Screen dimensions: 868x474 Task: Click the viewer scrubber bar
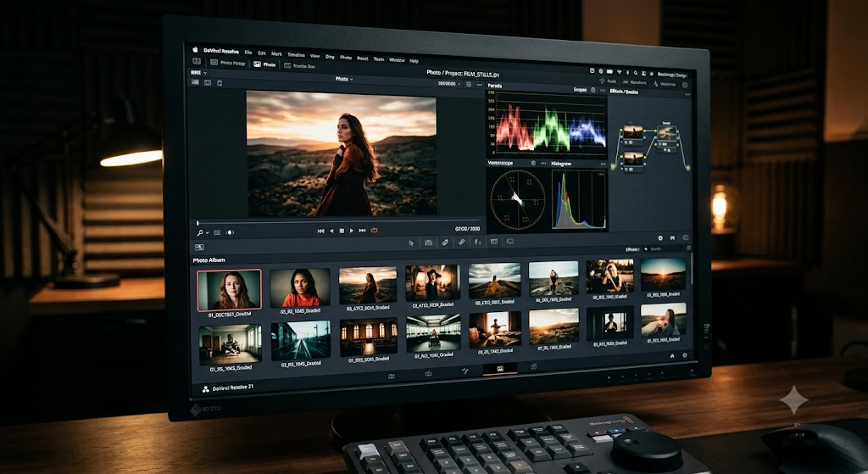point(337,221)
